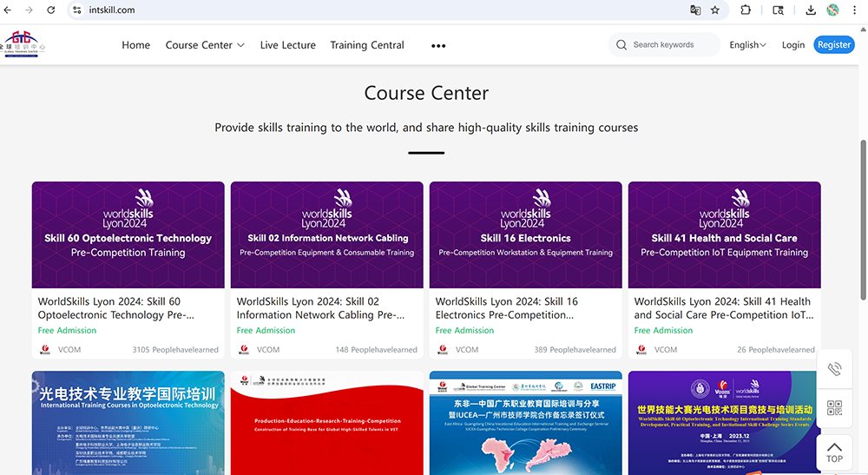Open the browser downloads icon
This screenshot has width=868, height=475.
[811, 10]
